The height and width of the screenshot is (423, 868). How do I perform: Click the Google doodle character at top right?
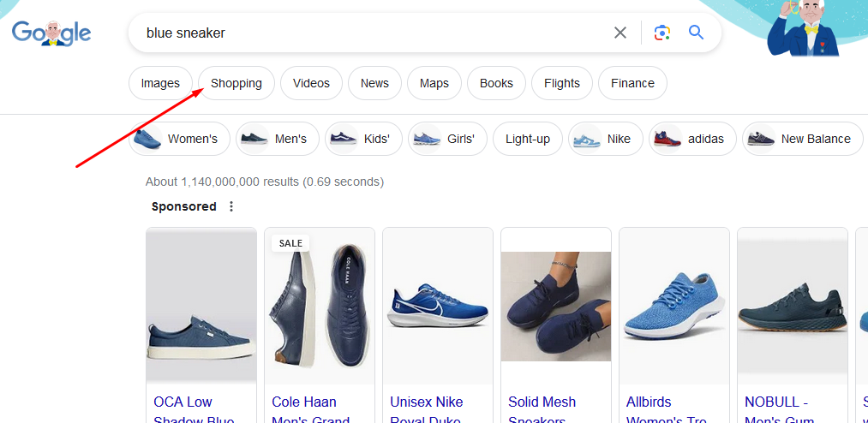[806, 30]
